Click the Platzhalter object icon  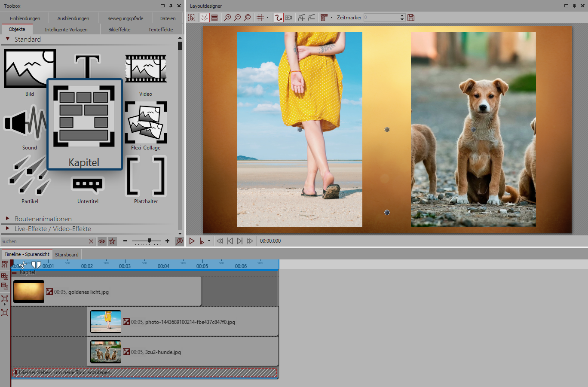click(146, 176)
